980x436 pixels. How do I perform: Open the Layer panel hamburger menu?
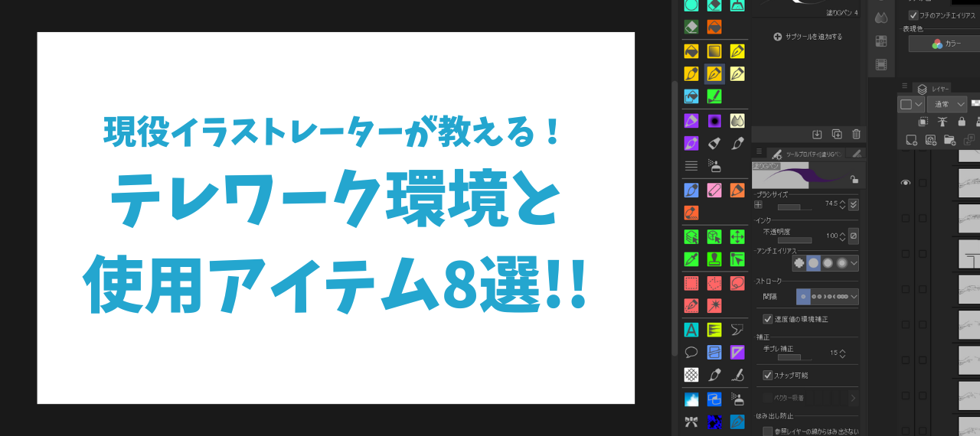click(x=904, y=86)
